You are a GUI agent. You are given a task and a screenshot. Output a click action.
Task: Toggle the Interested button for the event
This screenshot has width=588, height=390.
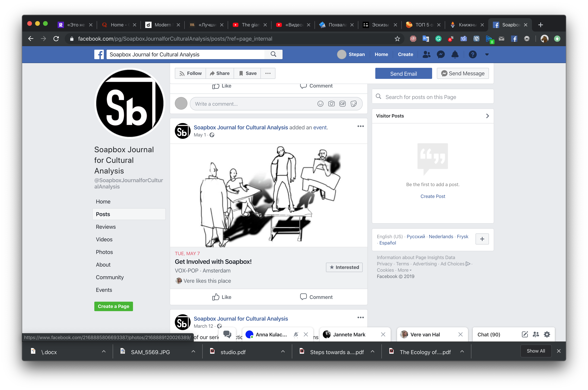(x=344, y=267)
